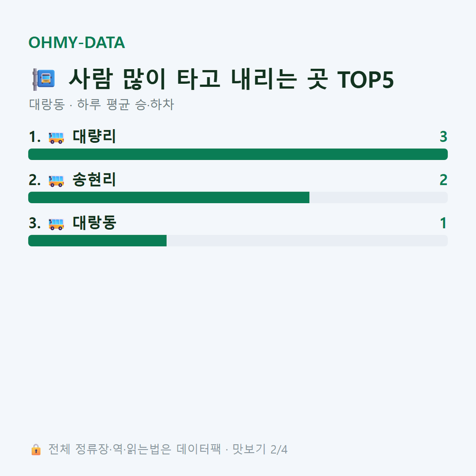This screenshot has width=476, height=476.
Task: Click the 맛보기 2/4 page indicator
Action: (260, 450)
